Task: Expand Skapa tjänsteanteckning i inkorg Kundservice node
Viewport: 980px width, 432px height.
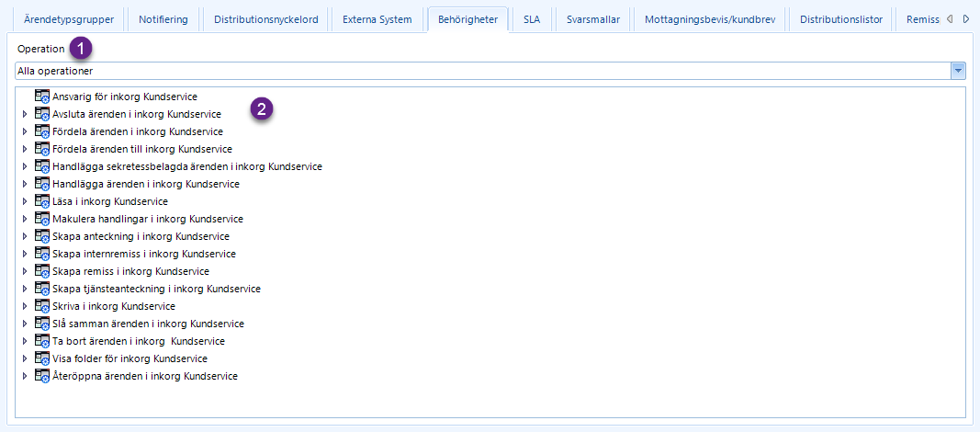Action: [25, 290]
